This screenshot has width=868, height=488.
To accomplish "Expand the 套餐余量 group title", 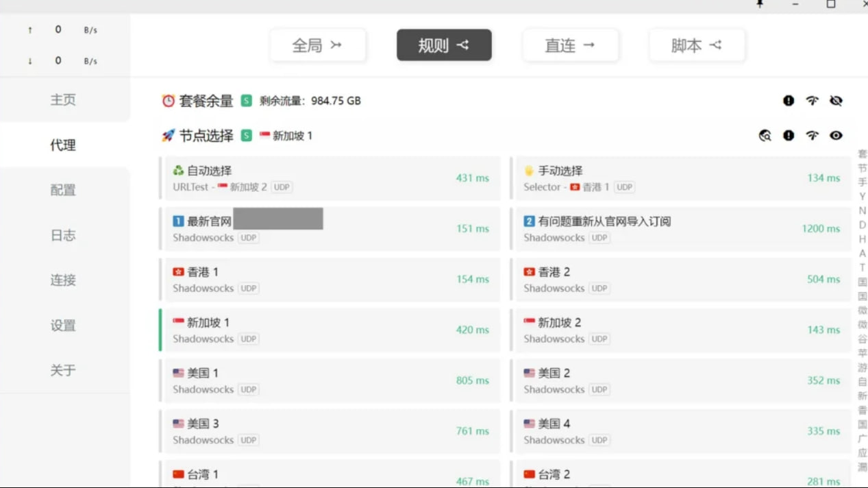I will point(206,101).
